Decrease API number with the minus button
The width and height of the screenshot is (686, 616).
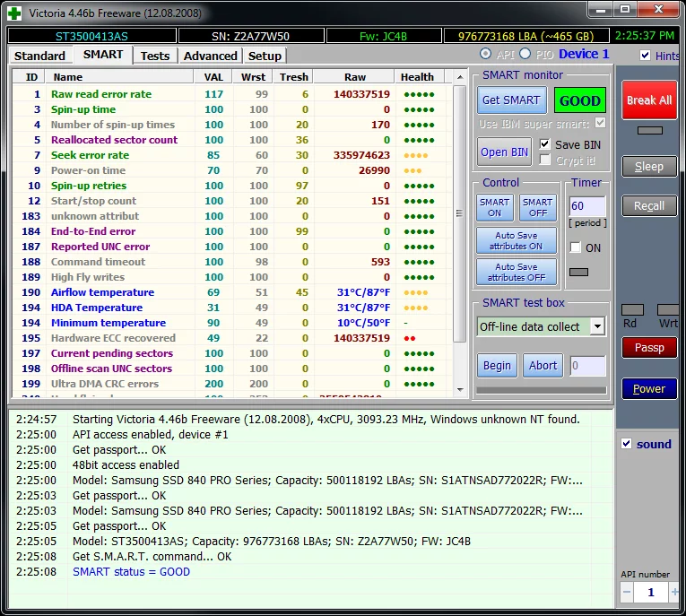point(627,592)
